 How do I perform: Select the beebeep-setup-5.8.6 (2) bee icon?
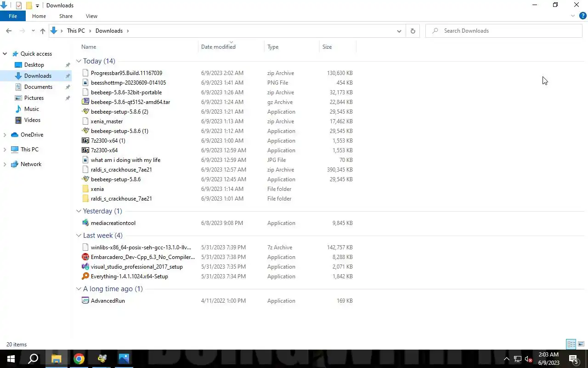[85, 112]
